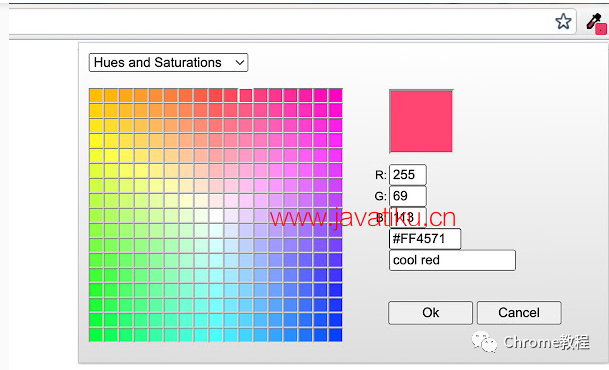Viewport: 609px width, 370px height.
Task: Open the Hues and Saturations dropdown
Action: pyautogui.click(x=168, y=63)
